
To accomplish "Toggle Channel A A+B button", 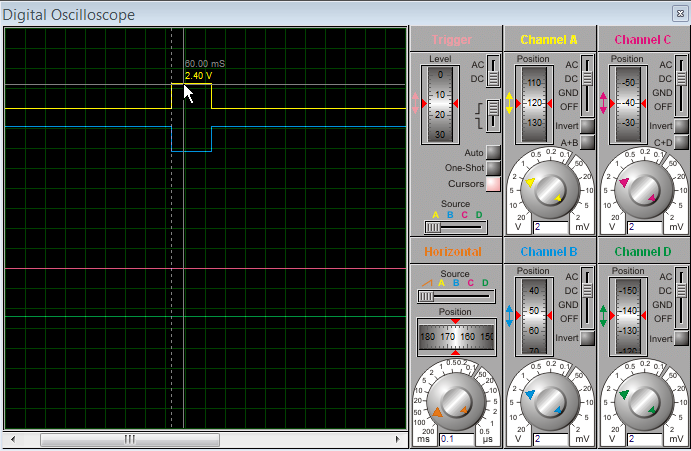I will pos(587,142).
